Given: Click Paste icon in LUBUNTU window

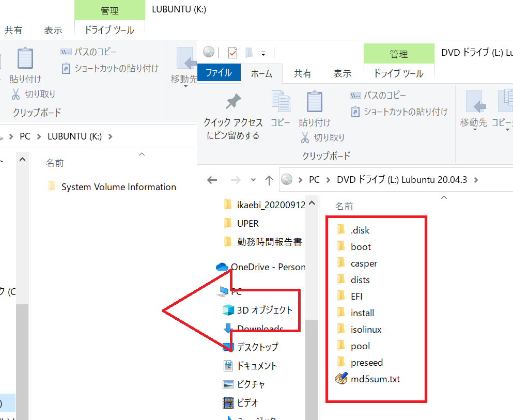Looking at the screenshot, I should 25,58.
